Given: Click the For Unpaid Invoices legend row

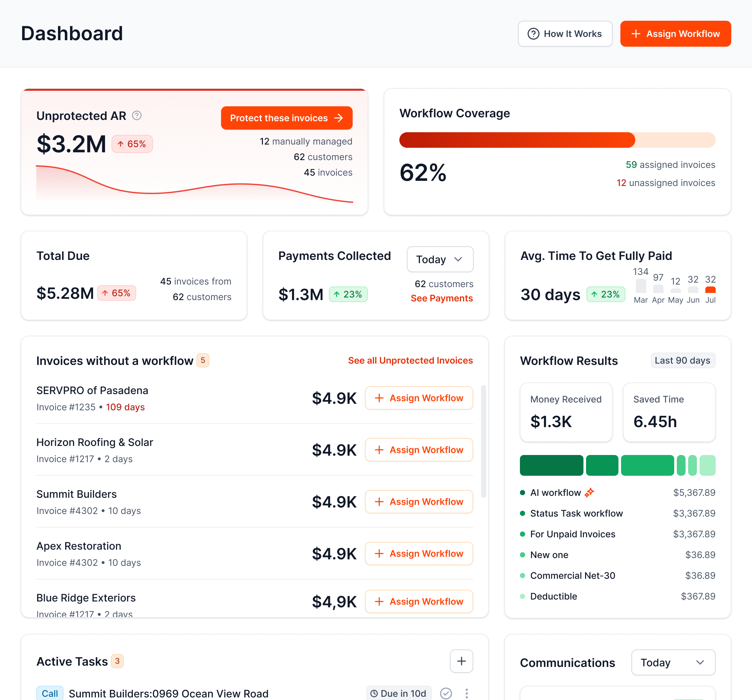Looking at the screenshot, I should point(617,534).
